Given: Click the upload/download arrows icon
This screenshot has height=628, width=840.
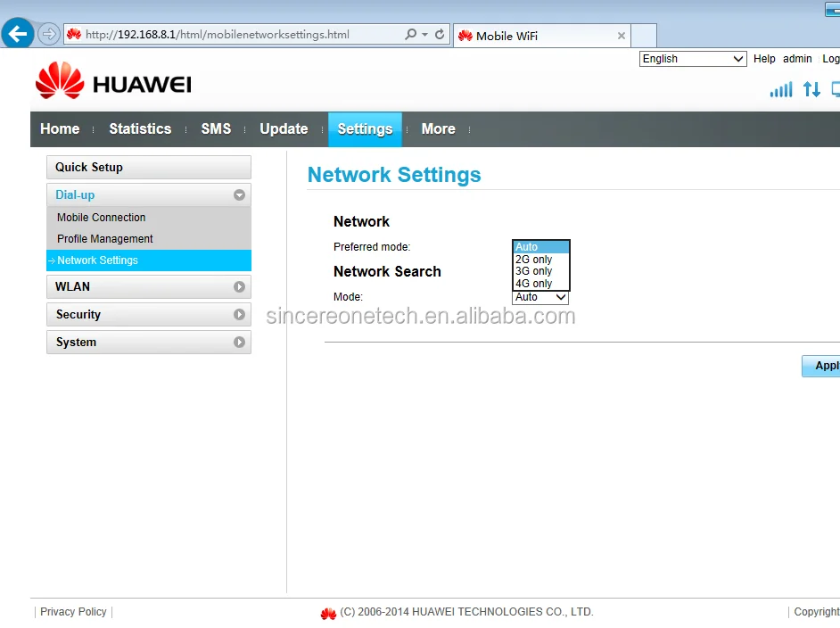Looking at the screenshot, I should point(811,89).
